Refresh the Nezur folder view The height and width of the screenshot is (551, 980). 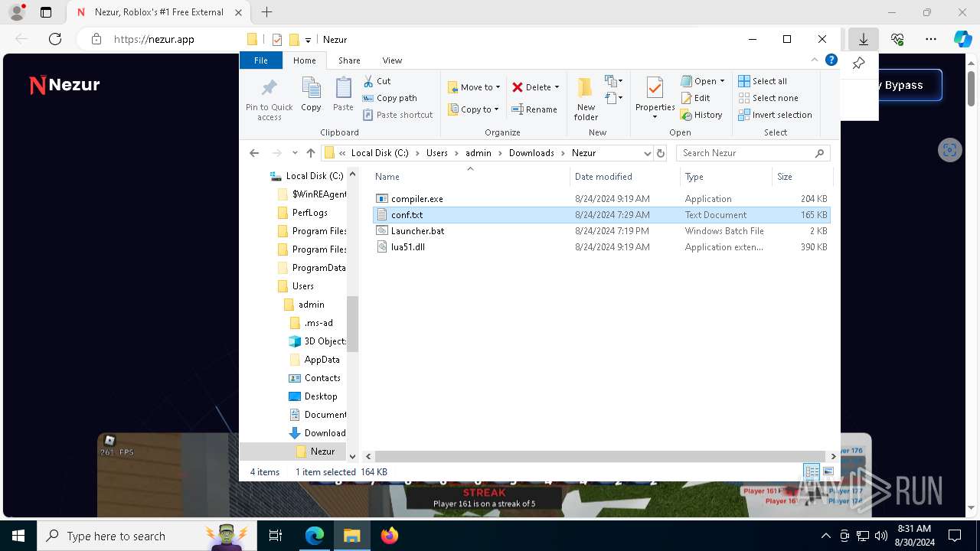pyautogui.click(x=661, y=153)
